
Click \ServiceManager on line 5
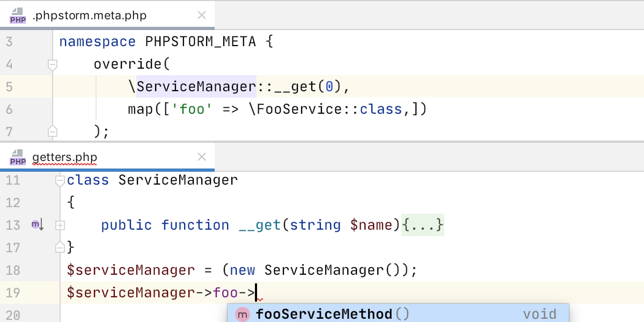click(x=192, y=86)
